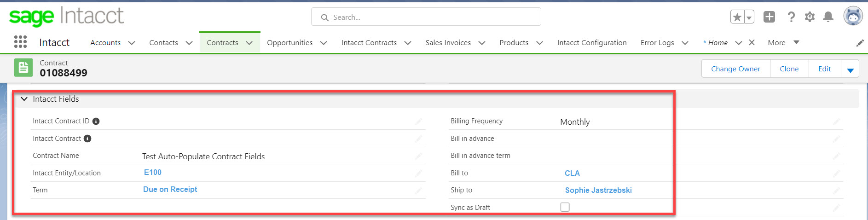The height and width of the screenshot is (220, 868).
Task: Click the user profile avatar
Action: pyautogui.click(x=852, y=16)
